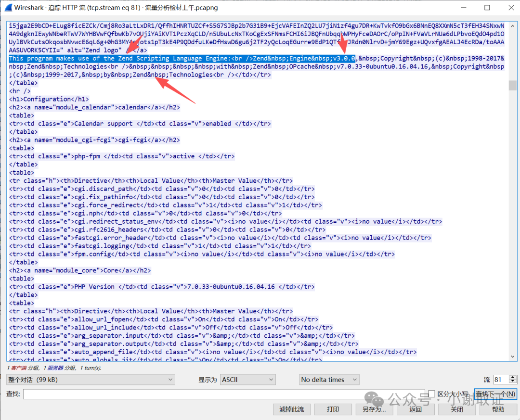Click the cgi.discard_path row
This screenshot has width=520, height=420.
pyautogui.click(x=162, y=189)
